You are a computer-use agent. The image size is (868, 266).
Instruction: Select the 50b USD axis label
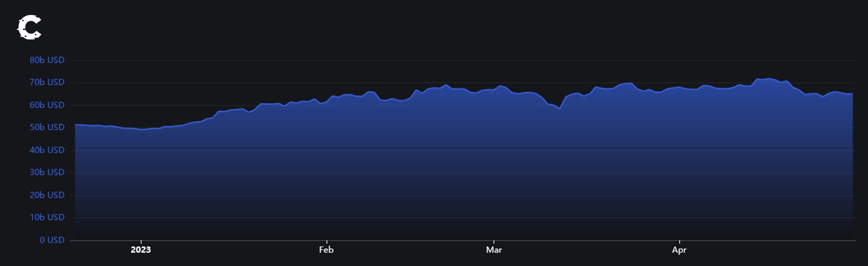[47, 127]
